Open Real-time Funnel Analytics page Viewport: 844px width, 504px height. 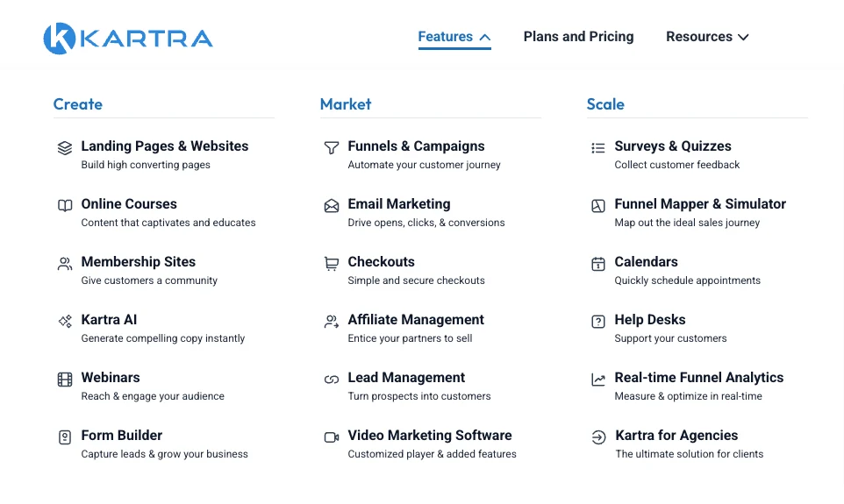pyautogui.click(x=699, y=378)
